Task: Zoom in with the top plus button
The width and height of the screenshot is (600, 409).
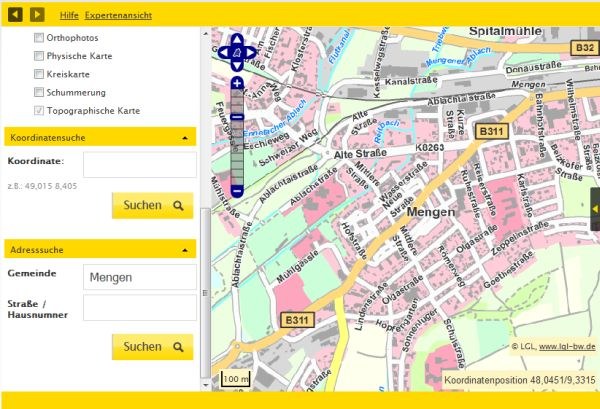Action: 237,83
